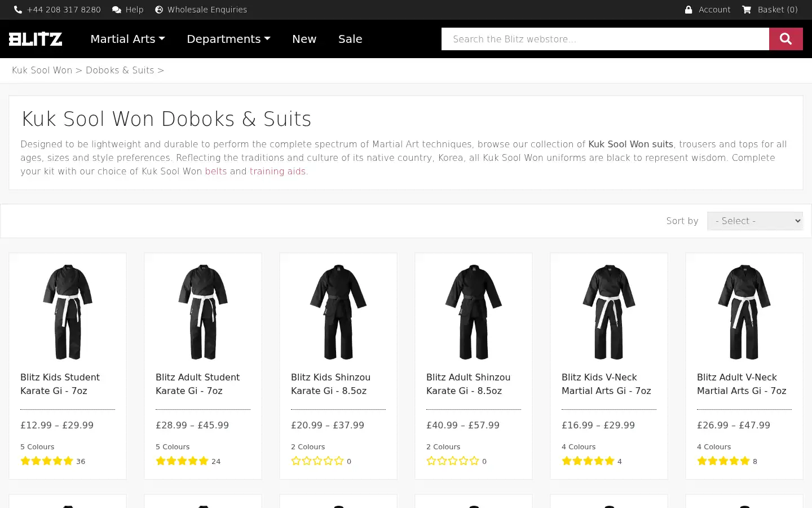
Task: Click title 'Blitz Adult Shinzou Karate Gi - 8.5oz'
Action: (x=468, y=384)
